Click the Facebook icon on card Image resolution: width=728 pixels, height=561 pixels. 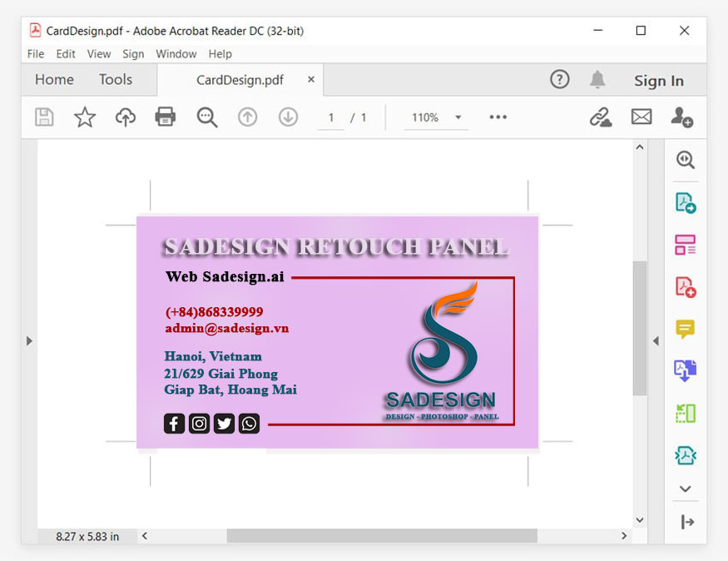(x=174, y=424)
